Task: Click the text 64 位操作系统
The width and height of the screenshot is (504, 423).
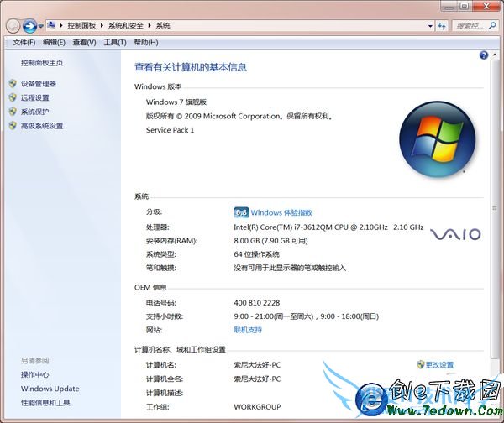Action: pyautogui.click(x=256, y=254)
